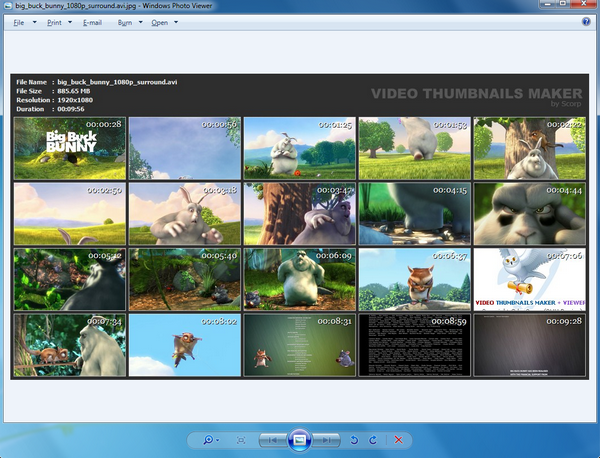Click the credits thumbnail at 00:08:59
Image resolution: width=600 pixels, height=458 pixels.
pyautogui.click(x=414, y=345)
